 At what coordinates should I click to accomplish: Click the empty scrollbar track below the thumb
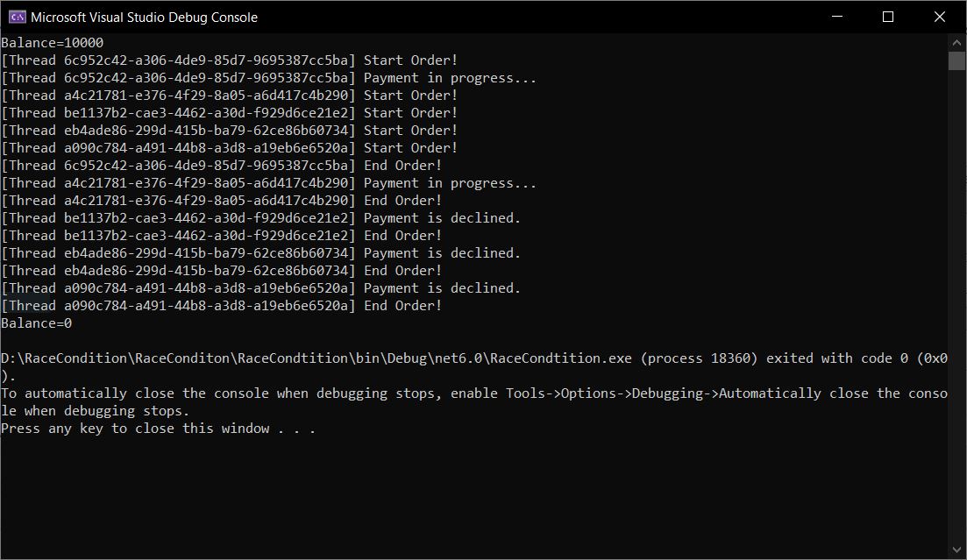(x=956, y=307)
